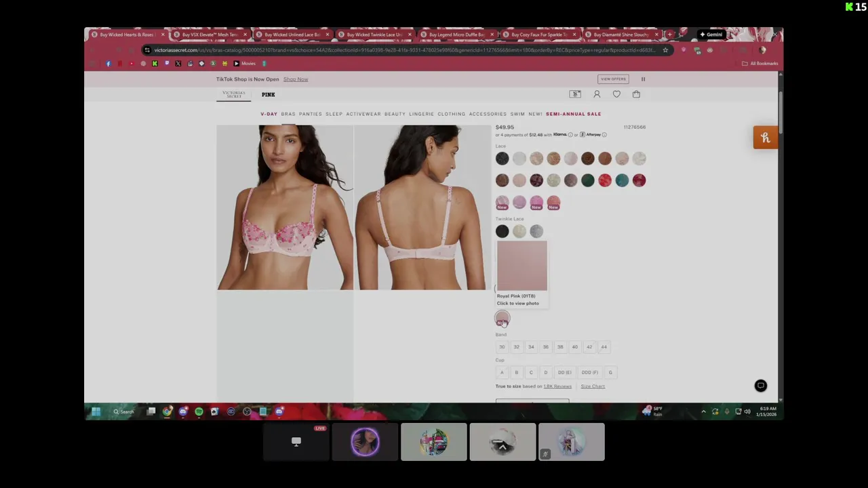Select band size 32
868x488 pixels.
pos(517,347)
